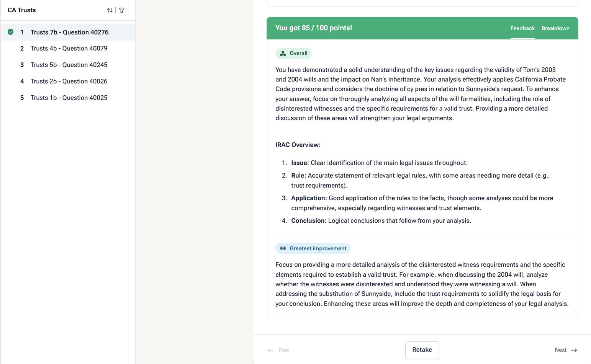This screenshot has height=364, width=591.
Task: Select the Feedback tab
Action: point(522,28)
